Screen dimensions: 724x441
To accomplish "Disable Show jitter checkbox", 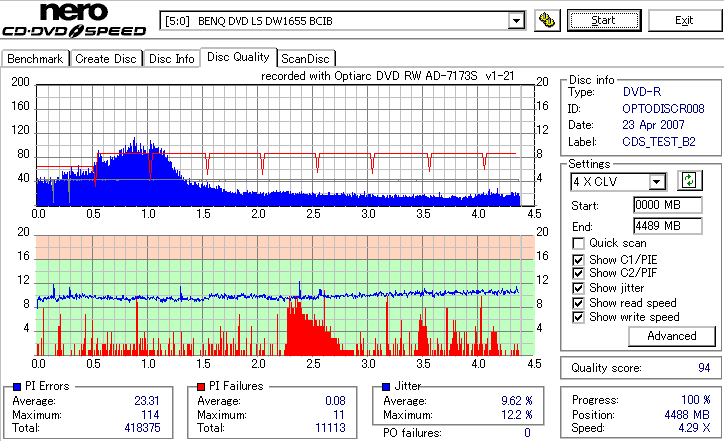I will coord(578,288).
